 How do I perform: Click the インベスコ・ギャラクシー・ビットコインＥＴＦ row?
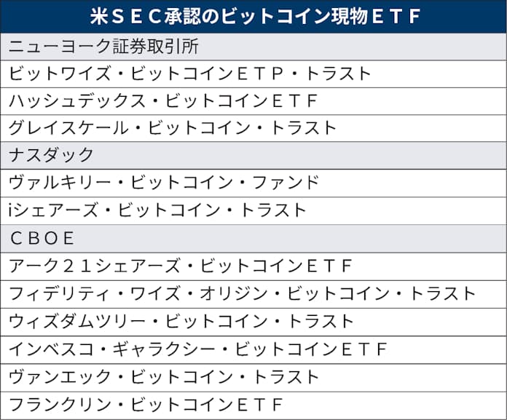click(198, 349)
